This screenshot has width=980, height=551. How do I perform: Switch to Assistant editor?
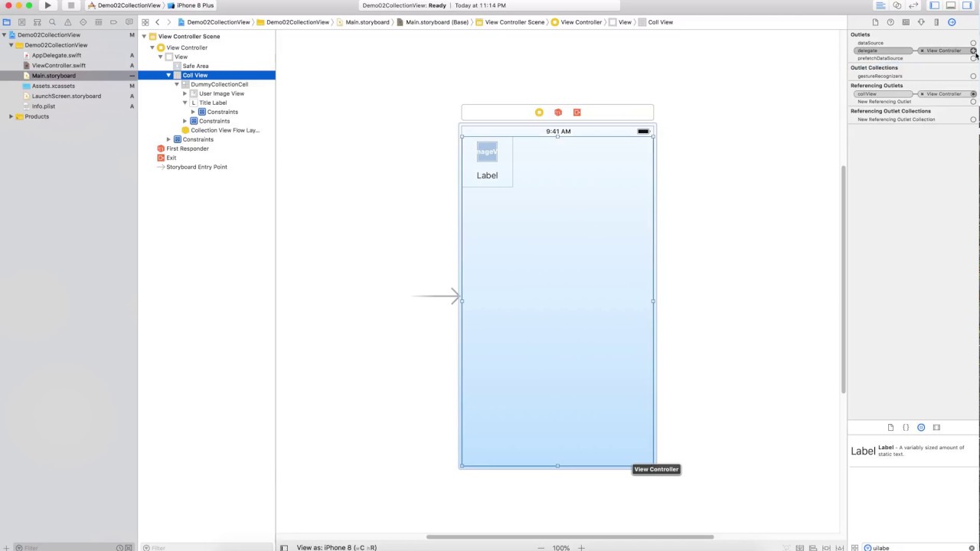pyautogui.click(x=897, y=5)
